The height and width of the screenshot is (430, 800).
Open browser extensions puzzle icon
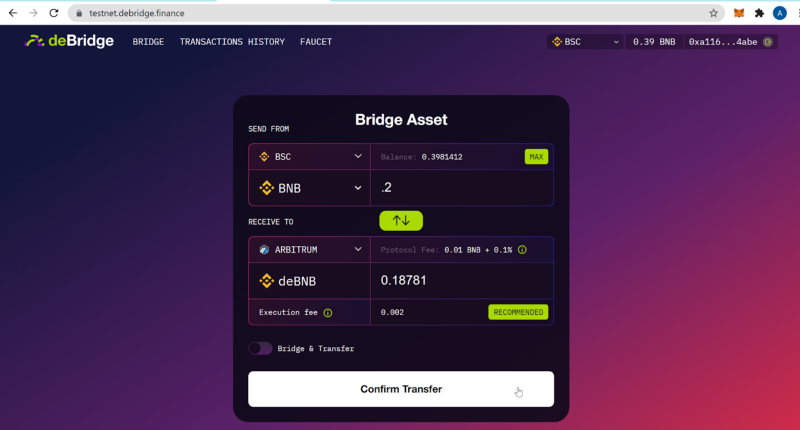[x=759, y=13]
